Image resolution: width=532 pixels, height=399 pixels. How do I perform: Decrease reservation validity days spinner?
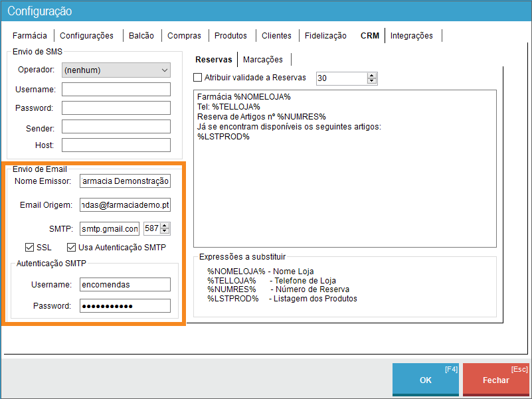(x=372, y=82)
